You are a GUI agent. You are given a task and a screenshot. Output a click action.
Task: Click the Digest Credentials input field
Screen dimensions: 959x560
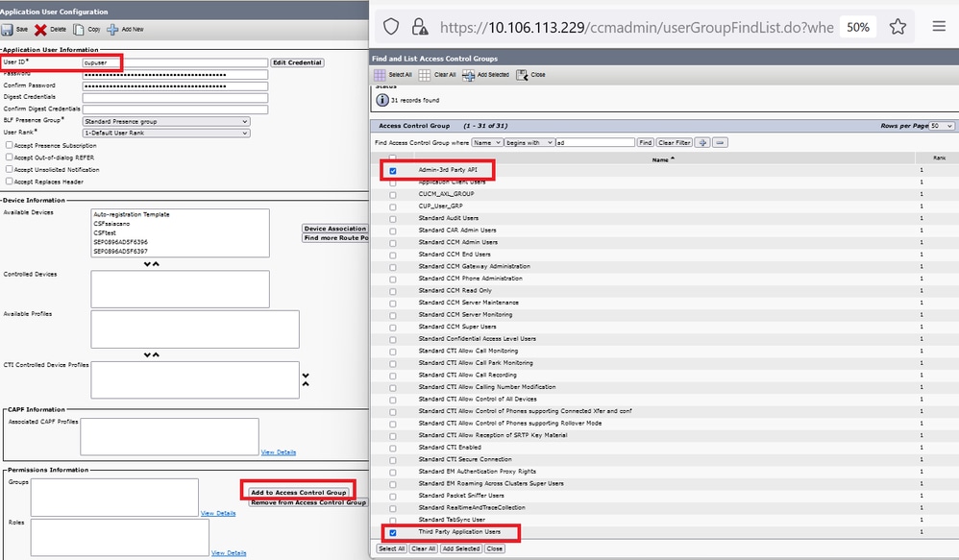(x=175, y=98)
